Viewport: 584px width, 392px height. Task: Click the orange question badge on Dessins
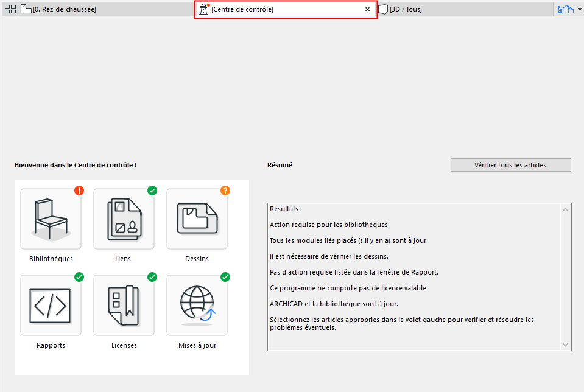(x=225, y=191)
